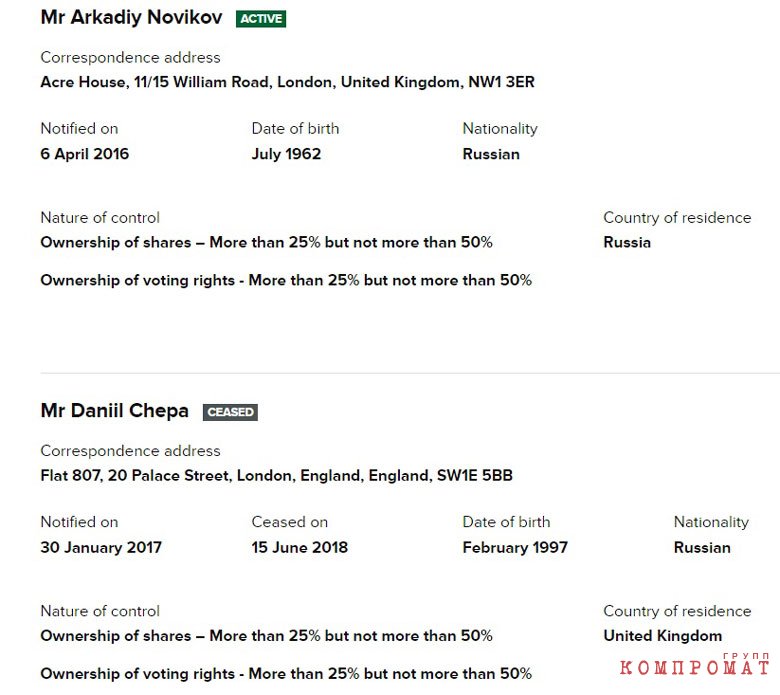Click the Acre House William Road address
Screen dimensions: 780x695
tap(288, 82)
